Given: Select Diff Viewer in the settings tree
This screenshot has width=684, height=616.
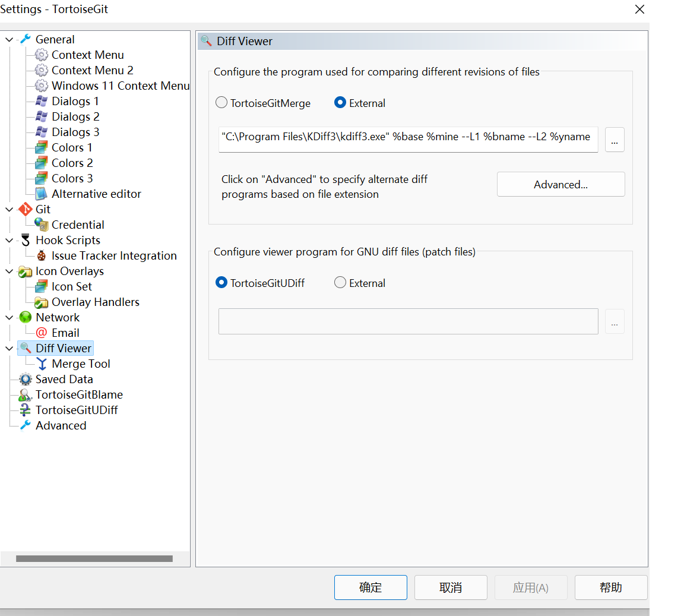Looking at the screenshot, I should click(x=64, y=348).
